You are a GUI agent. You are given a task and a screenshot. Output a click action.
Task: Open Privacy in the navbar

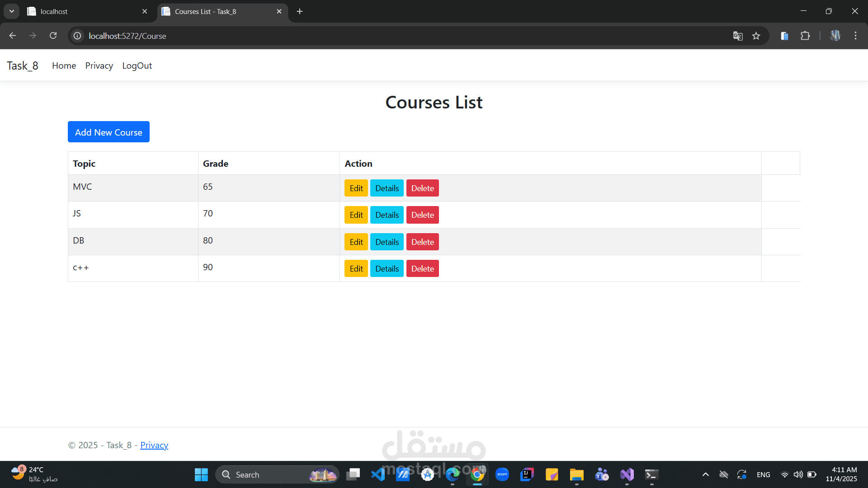[x=99, y=66]
